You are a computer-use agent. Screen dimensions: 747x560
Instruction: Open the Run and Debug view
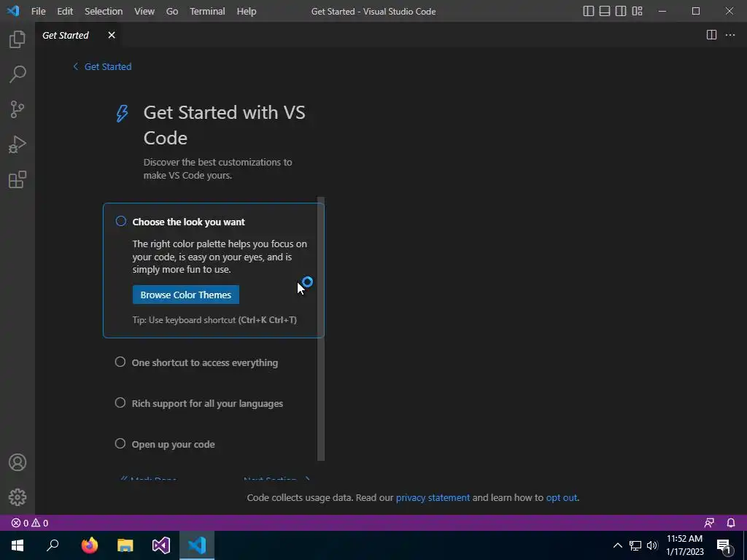pos(18,145)
